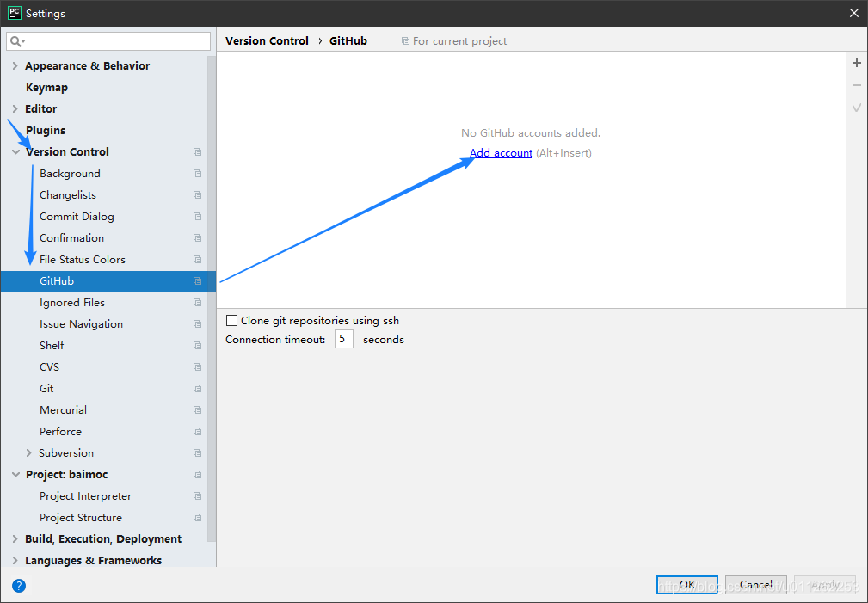Collapse the Version Control section
The width and height of the screenshot is (868, 603).
pyautogui.click(x=15, y=151)
